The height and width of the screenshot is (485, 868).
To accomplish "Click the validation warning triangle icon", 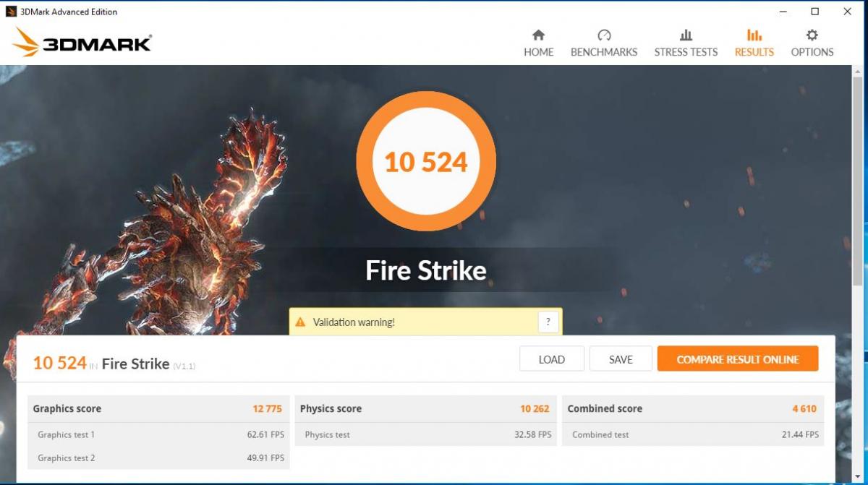I will 300,322.
